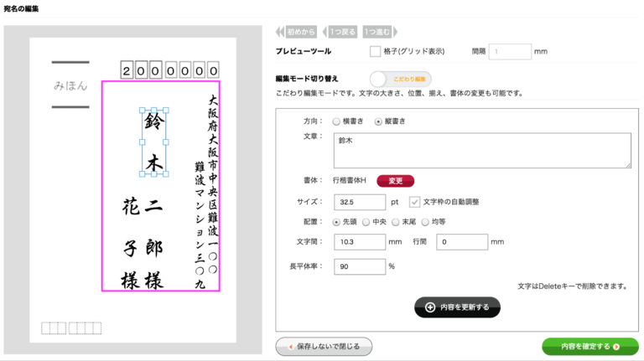Enable the 格子(グリッド表示) checkbox
Screen dimensions: 644x361
pos(376,52)
